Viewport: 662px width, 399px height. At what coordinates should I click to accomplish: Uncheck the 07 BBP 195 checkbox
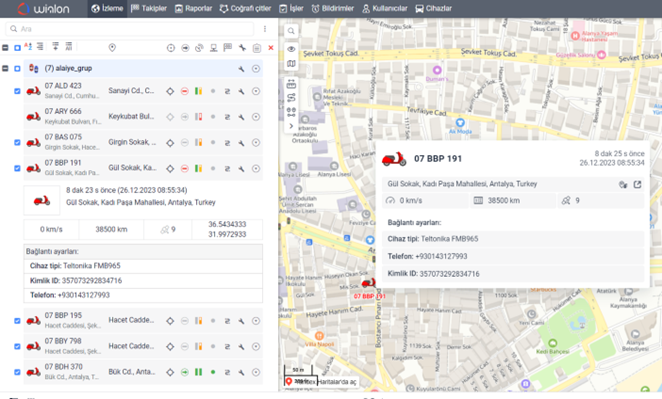(x=17, y=321)
